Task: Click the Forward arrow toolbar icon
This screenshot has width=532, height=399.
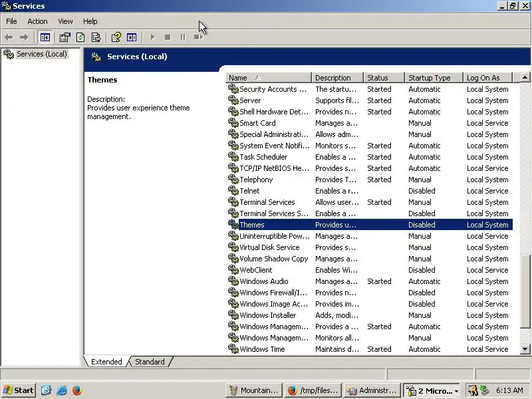Action: click(x=24, y=37)
